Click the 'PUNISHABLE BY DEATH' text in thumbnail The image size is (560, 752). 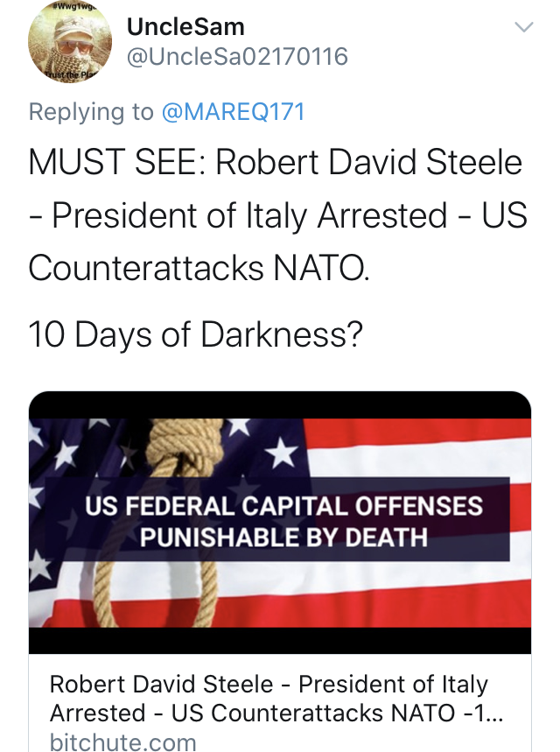click(x=283, y=538)
